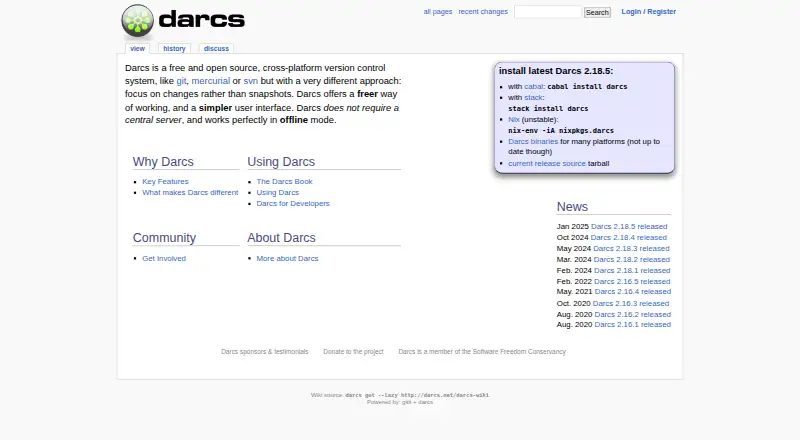Click 'install latest Darcs 2.18.5:' heading
This screenshot has width=800, height=440.
click(x=556, y=71)
